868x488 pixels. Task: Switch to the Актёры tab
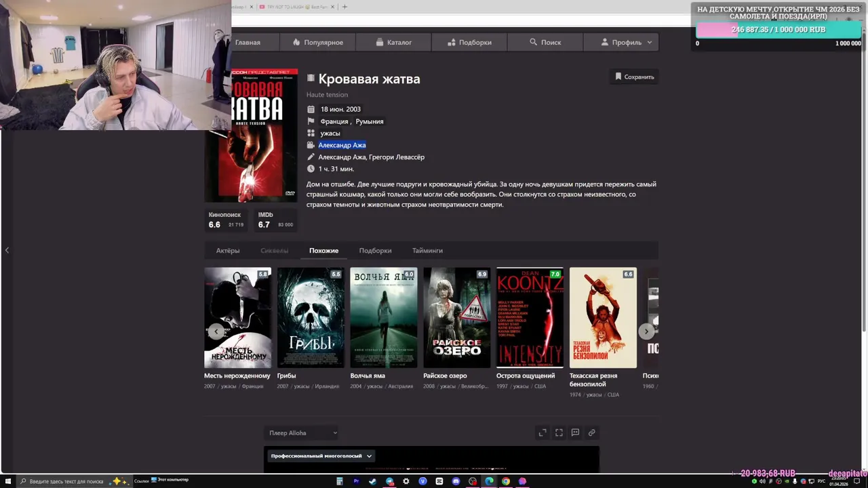click(x=228, y=251)
